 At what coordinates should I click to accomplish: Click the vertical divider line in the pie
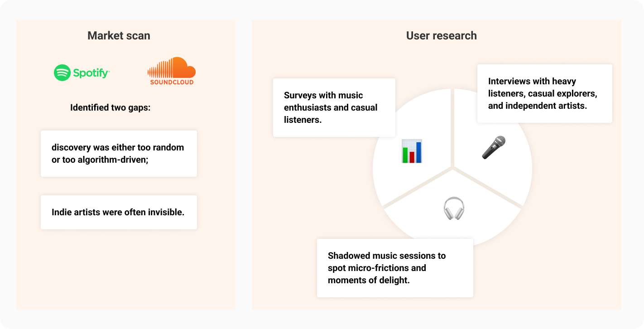[452, 131]
